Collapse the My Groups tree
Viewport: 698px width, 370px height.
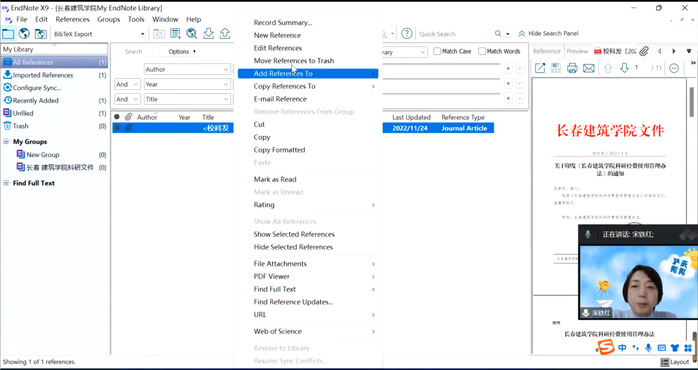click(6, 142)
